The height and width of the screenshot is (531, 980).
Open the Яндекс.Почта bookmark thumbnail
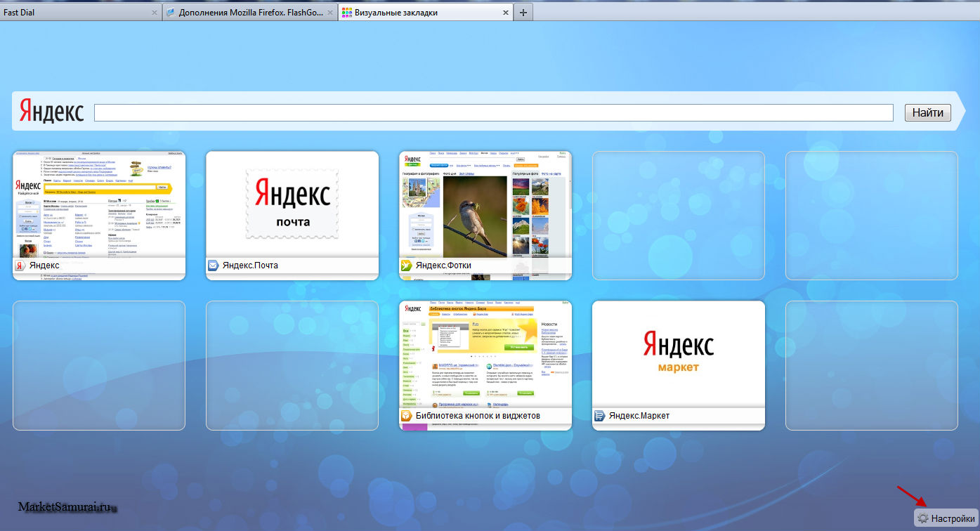click(292, 216)
